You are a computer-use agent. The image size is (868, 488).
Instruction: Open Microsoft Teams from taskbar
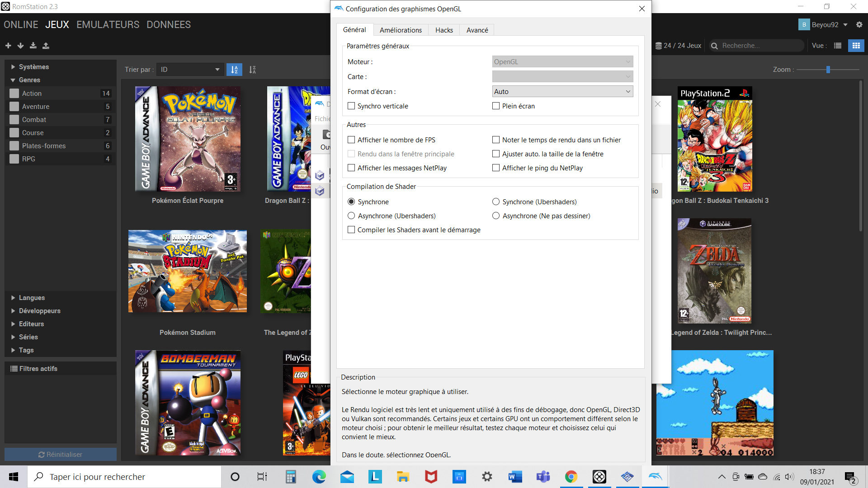(543, 477)
